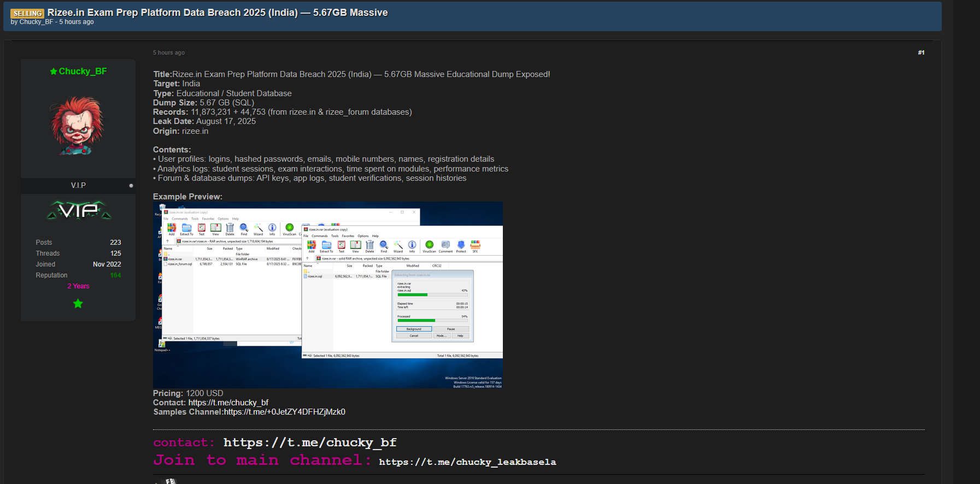
Task: Open the Samples Channel Telegram link
Action: 284,412
